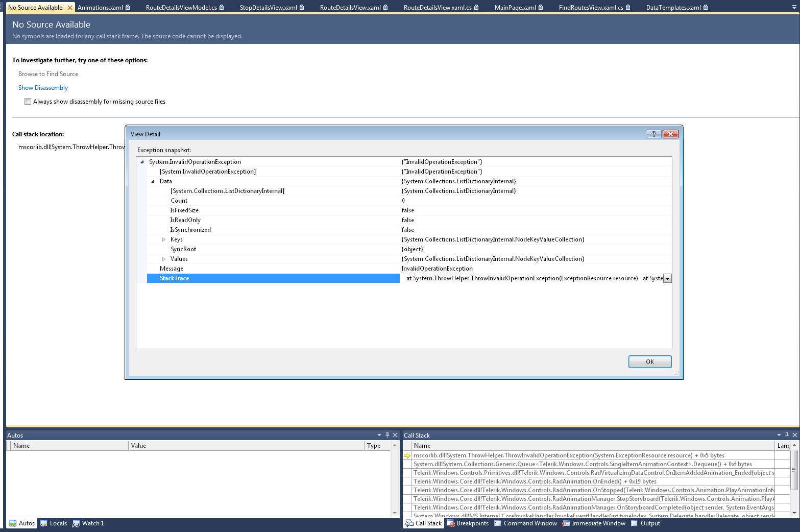Click the Show Disassembly link

43,88
